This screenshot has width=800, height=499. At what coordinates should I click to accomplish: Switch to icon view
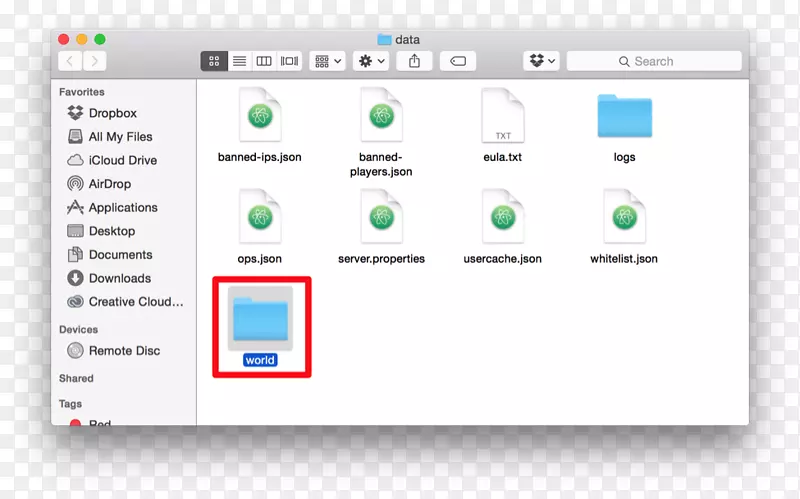point(214,61)
